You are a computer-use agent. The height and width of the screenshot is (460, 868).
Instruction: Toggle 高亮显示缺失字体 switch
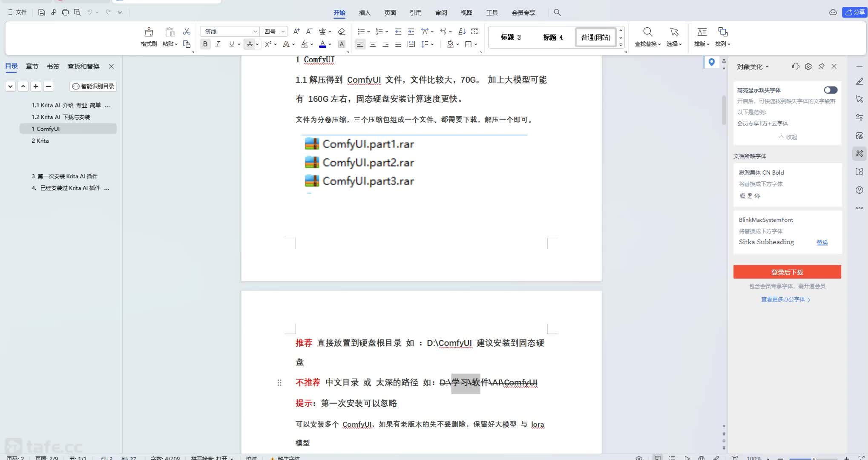click(x=830, y=90)
